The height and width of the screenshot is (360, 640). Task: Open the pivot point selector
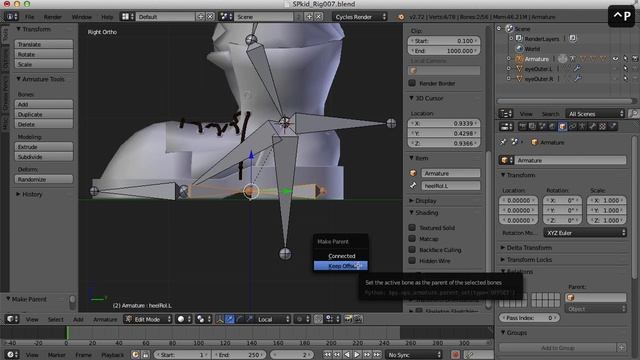pyautogui.click(x=203, y=319)
